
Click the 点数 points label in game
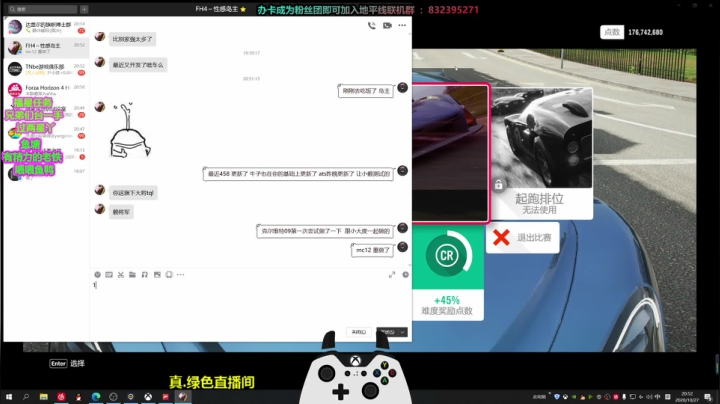pos(612,32)
